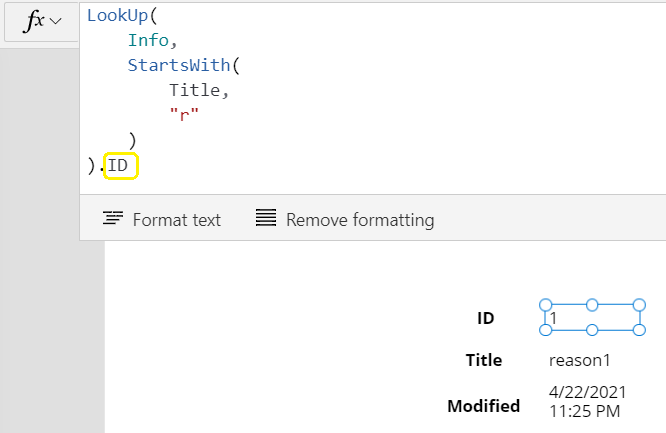The width and height of the screenshot is (666, 433).
Task: Select the reason1 Title value
Action: point(579,360)
